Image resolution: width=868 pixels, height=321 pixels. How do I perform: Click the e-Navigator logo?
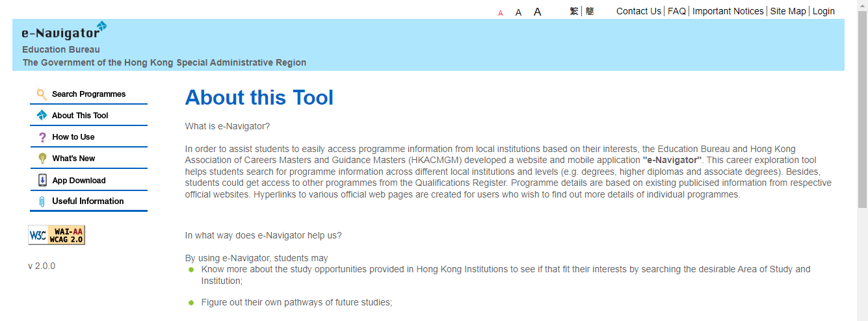(64, 31)
